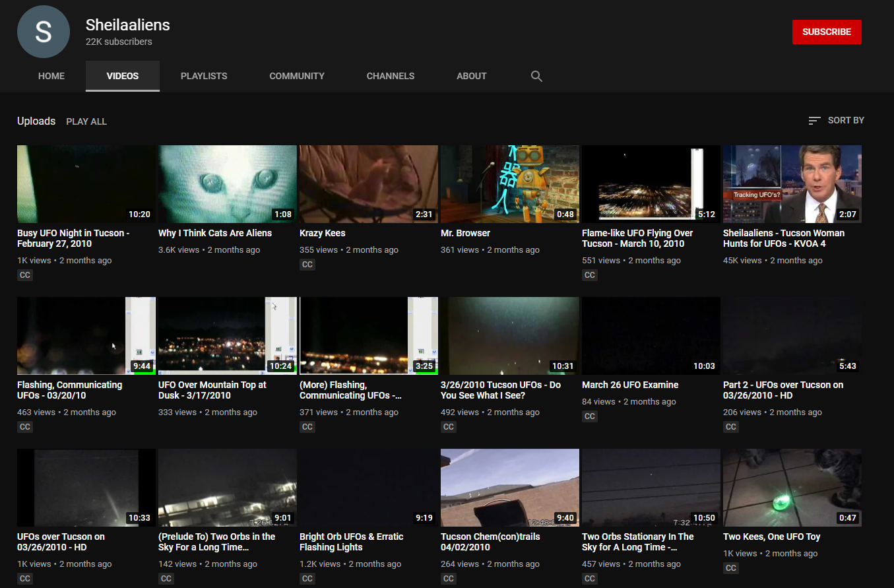Open UFO Over Mountain Top at Dusk title
The image size is (894, 588).
212,390
